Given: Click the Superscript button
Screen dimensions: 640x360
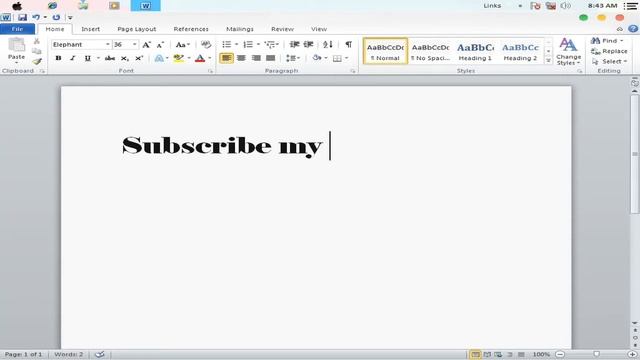Looking at the screenshot, I should point(139,58).
